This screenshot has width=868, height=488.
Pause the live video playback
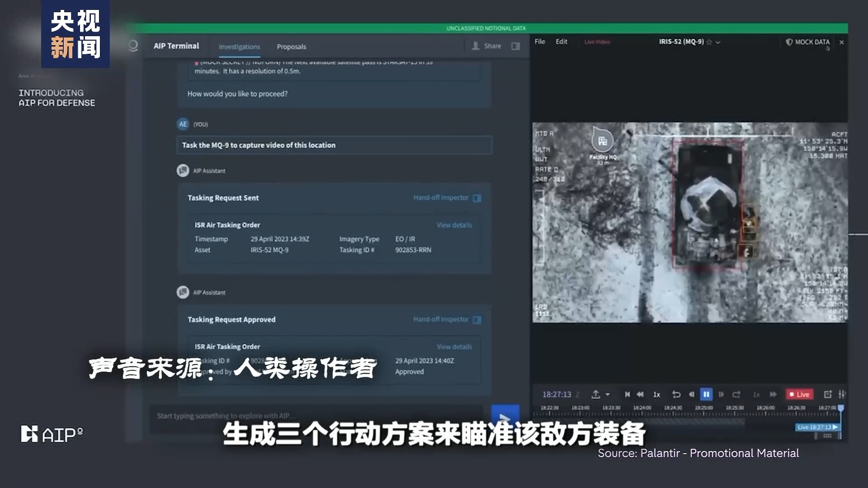point(706,394)
